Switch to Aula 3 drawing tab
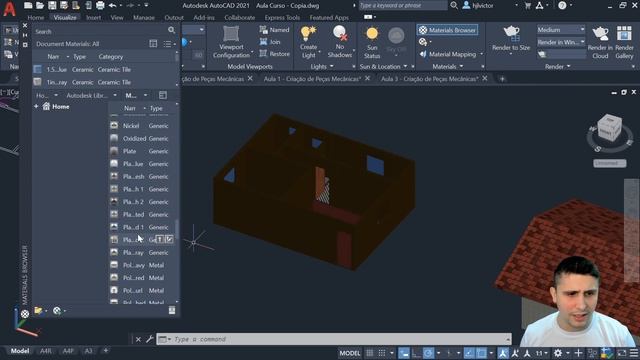640x360 pixels. pyautogui.click(x=429, y=79)
